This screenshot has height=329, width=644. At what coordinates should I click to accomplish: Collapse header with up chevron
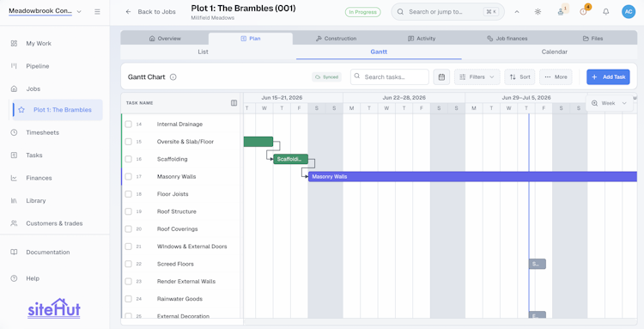point(517,12)
